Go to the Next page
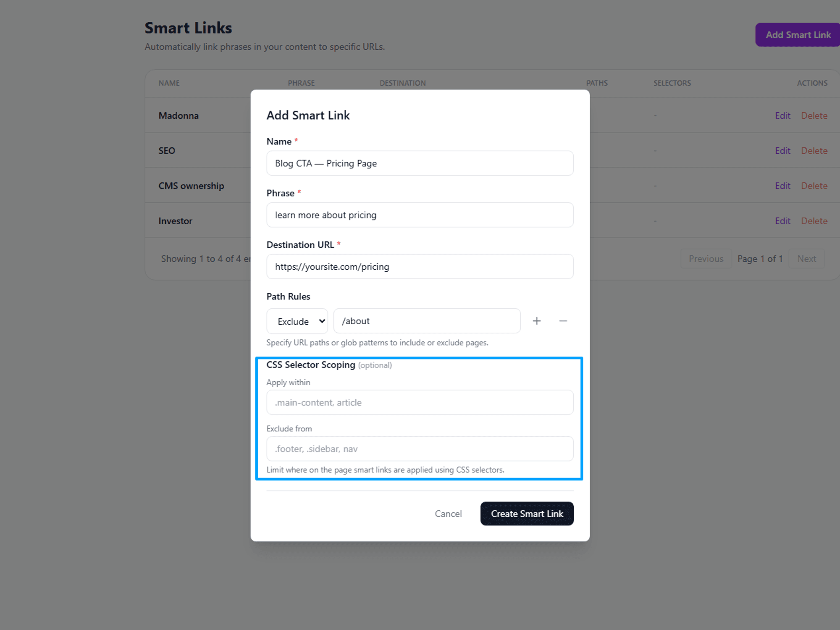840x630 pixels. [x=806, y=259]
